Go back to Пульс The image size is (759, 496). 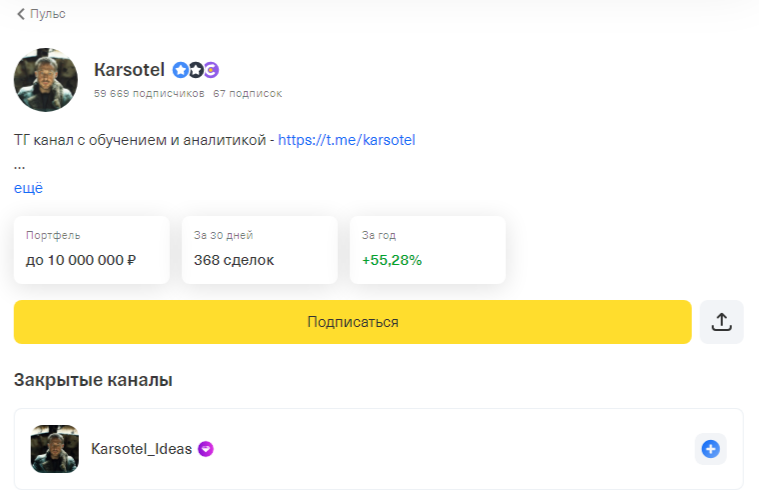[x=41, y=14]
